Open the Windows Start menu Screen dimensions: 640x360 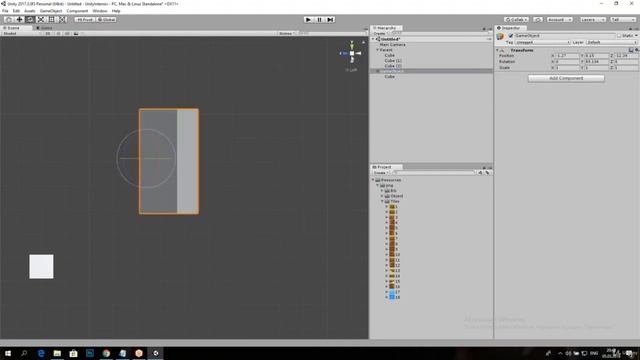tap(8, 353)
